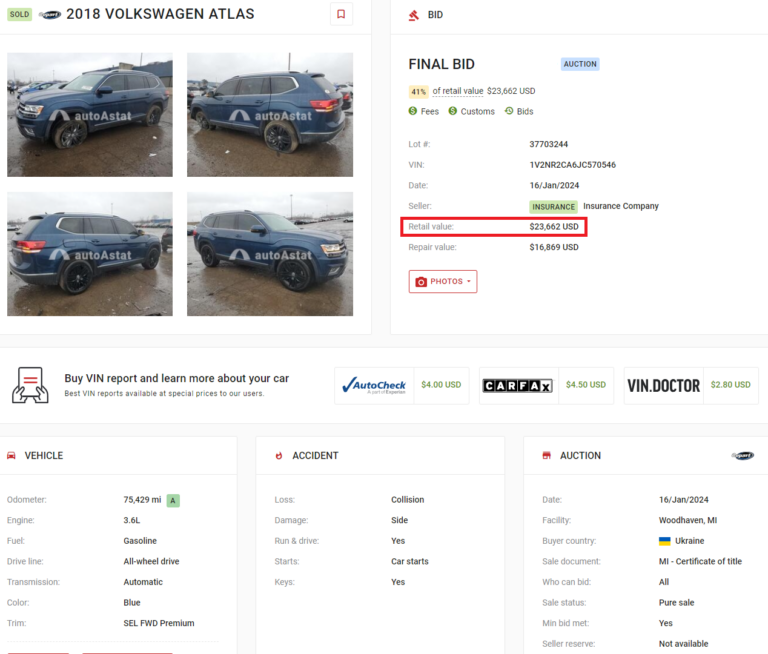
Task: Click the Customs dollar icon
Action: pos(453,111)
